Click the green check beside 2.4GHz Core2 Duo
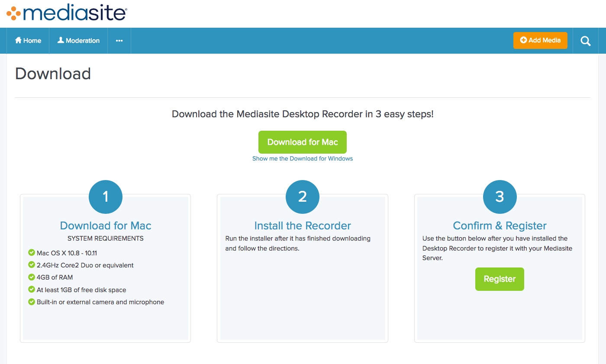 pos(31,264)
